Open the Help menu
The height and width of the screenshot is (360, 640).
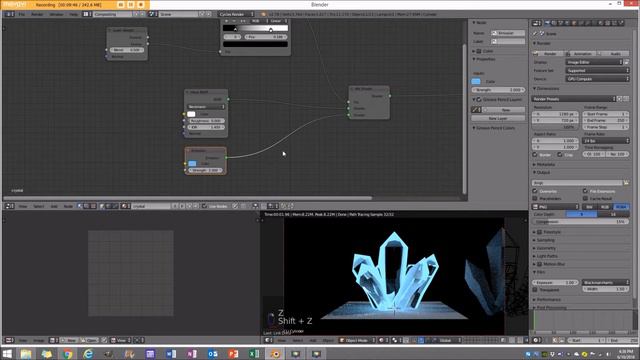(x=73, y=14)
